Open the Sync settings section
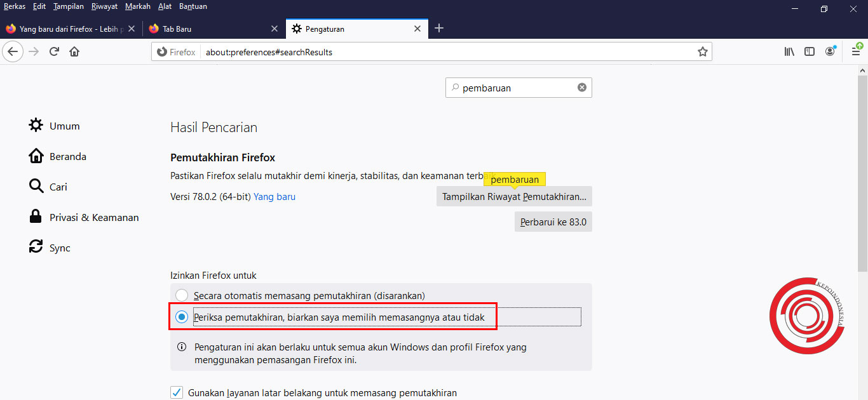Image resolution: width=868 pixels, height=400 pixels. [60, 247]
